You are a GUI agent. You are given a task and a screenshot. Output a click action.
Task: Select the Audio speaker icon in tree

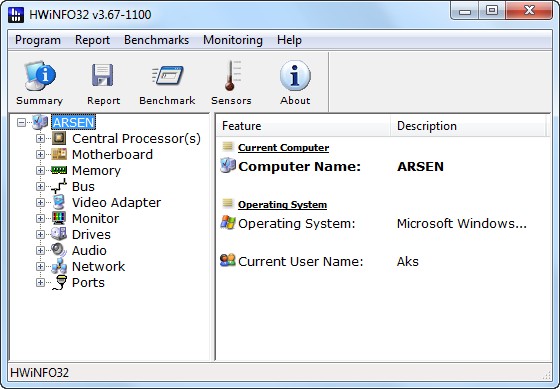tap(59, 250)
